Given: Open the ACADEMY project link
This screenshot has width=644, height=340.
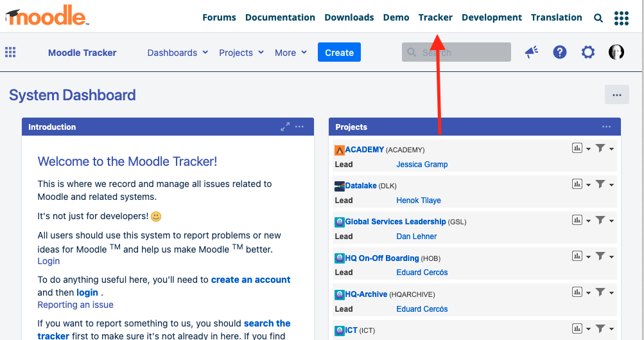Looking at the screenshot, I should click(364, 150).
